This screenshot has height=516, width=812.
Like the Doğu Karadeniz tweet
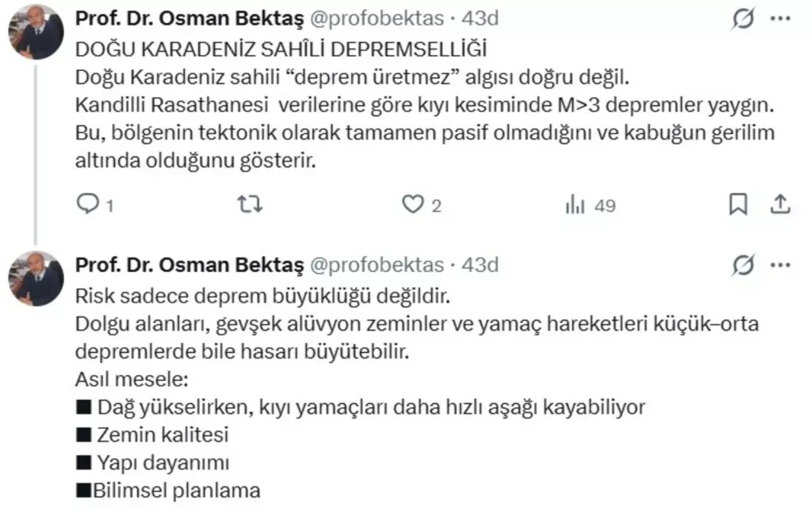point(413,205)
